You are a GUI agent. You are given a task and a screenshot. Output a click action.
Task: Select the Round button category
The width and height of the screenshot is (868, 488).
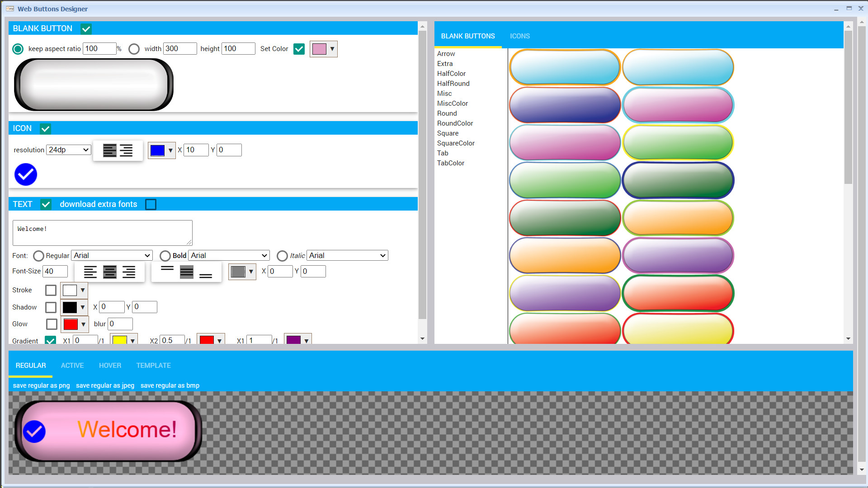[447, 113]
